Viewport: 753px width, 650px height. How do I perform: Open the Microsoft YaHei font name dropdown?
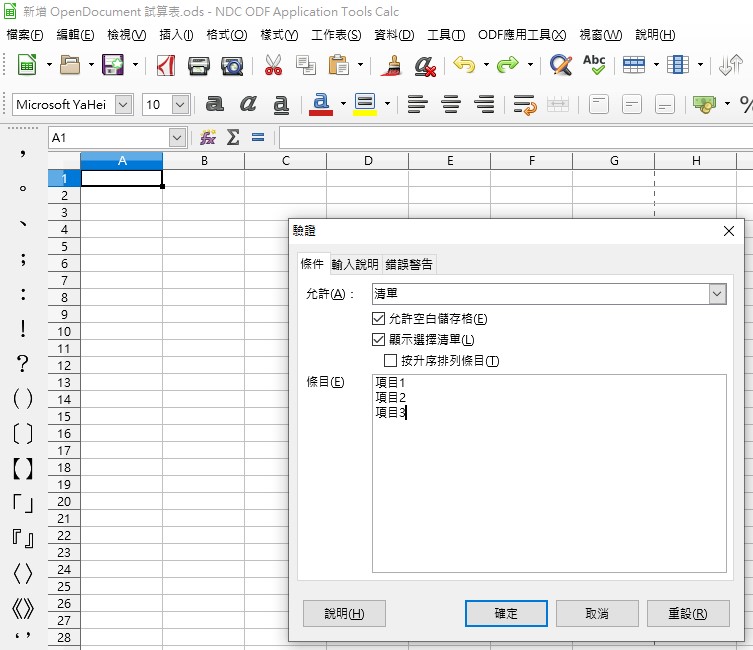123,104
